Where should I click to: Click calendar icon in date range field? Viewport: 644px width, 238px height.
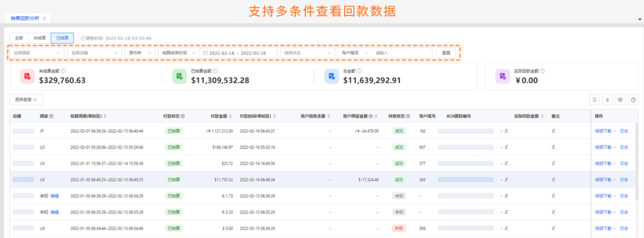click(x=205, y=53)
